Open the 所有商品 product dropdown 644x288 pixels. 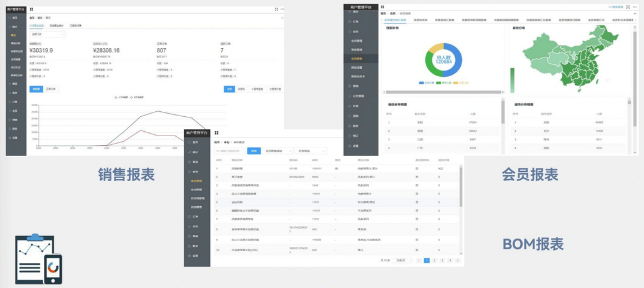(x=311, y=151)
